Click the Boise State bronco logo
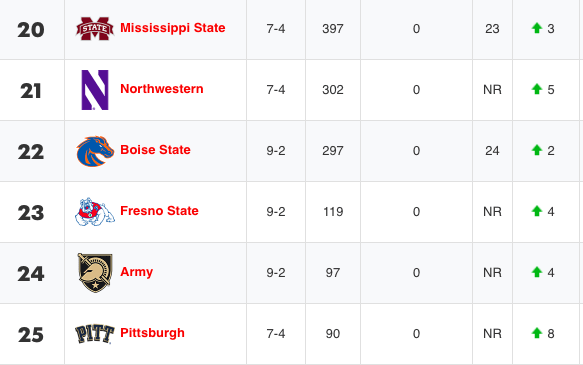 click(95, 151)
